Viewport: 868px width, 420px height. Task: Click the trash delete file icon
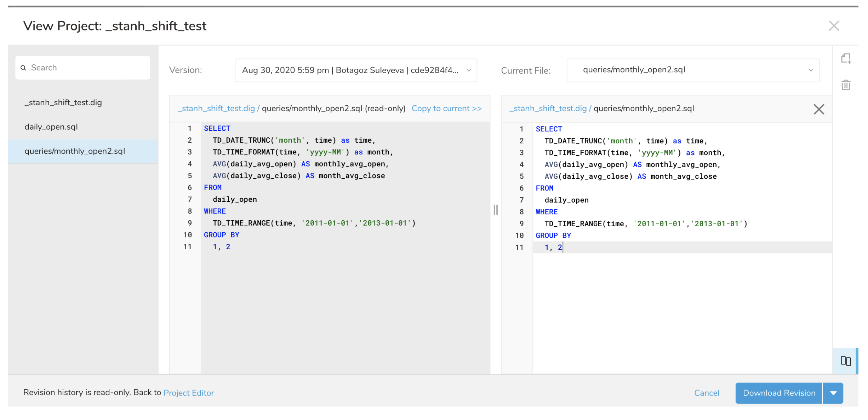point(846,85)
